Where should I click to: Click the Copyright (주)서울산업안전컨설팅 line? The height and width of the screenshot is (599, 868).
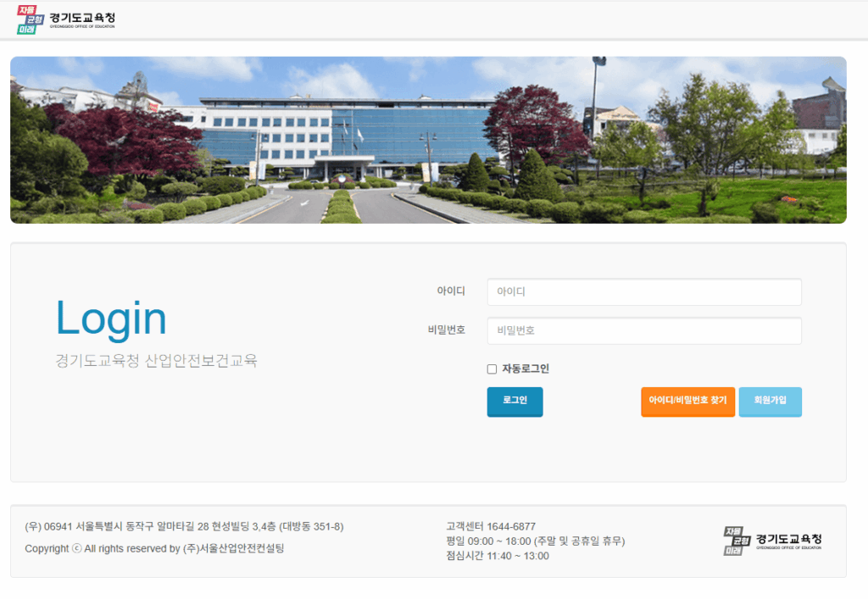tap(154, 548)
